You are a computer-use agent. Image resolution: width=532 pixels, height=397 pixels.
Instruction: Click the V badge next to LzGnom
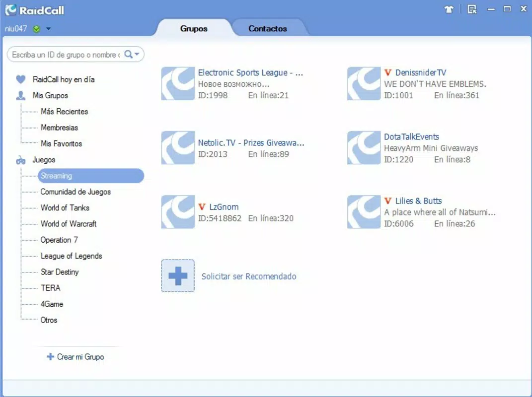202,207
